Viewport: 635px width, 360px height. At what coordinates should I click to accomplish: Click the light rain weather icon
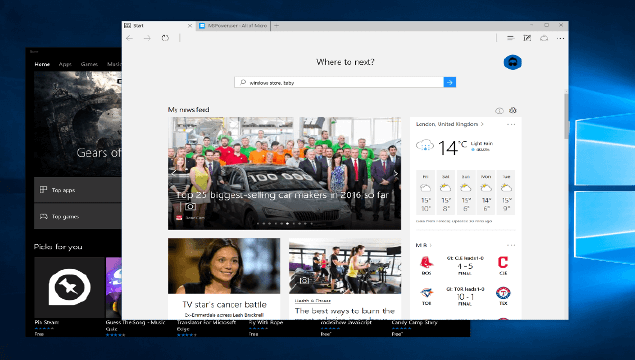tap(425, 145)
